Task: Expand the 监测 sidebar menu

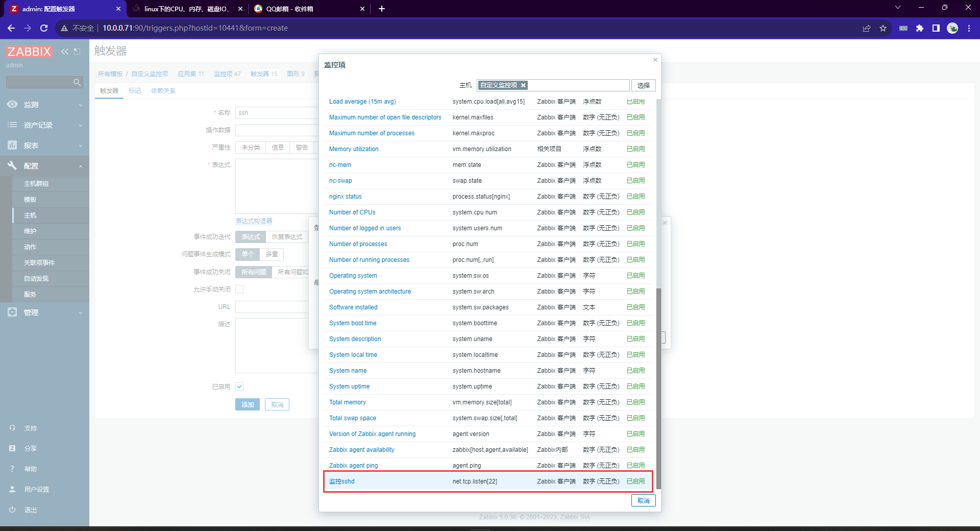Action: pyautogui.click(x=44, y=105)
